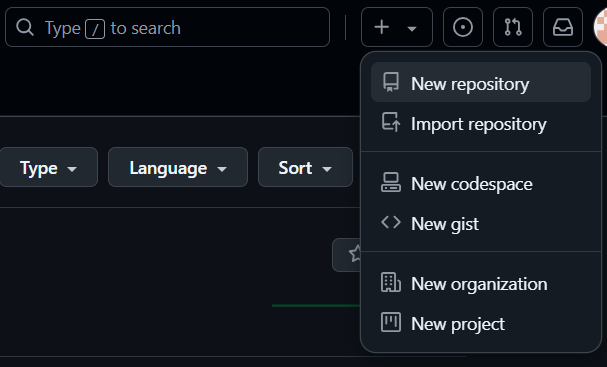Select New codespace menu item

[481, 183]
